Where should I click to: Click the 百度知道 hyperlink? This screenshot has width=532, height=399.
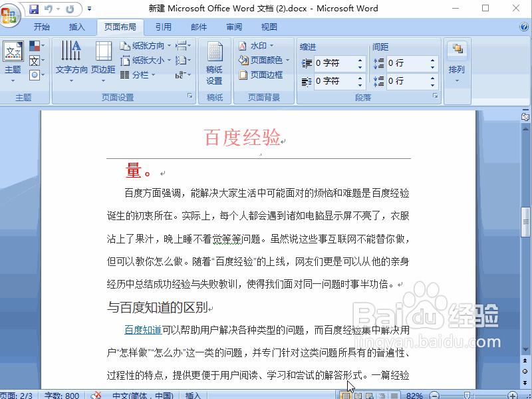point(143,330)
